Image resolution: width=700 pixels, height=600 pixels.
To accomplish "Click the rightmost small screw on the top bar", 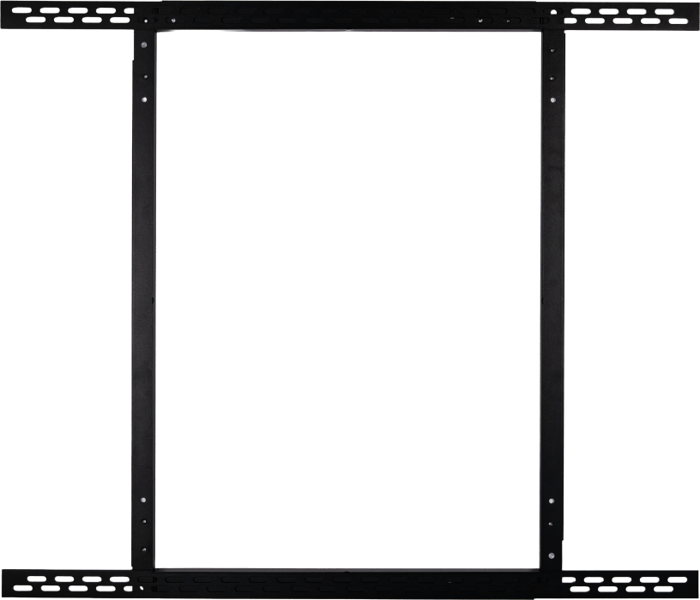I will point(508,21).
